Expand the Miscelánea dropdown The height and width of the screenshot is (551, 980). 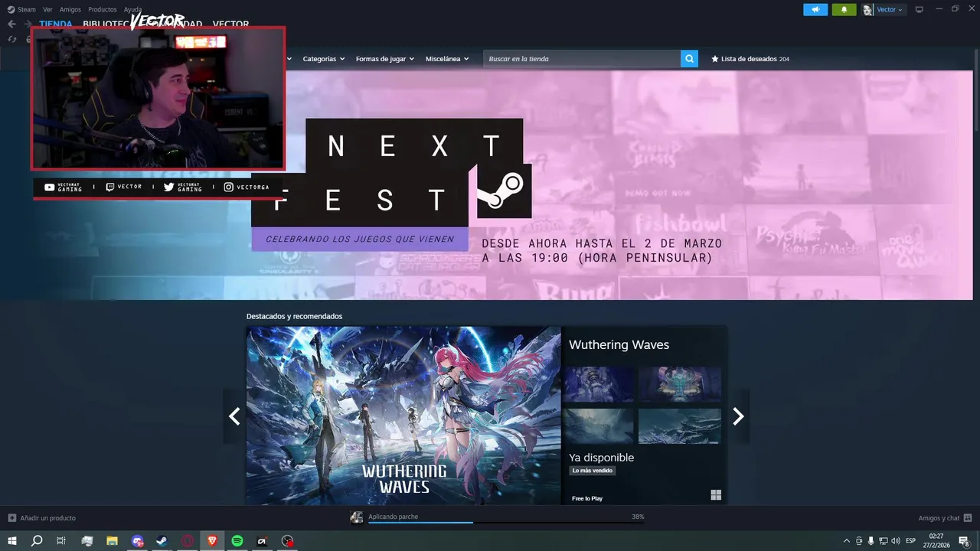point(447,59)
